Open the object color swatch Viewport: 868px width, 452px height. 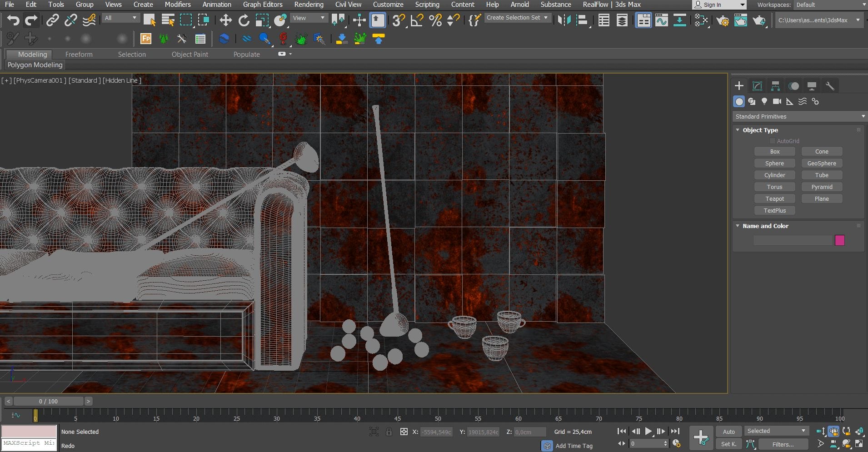tap(839, 240)
